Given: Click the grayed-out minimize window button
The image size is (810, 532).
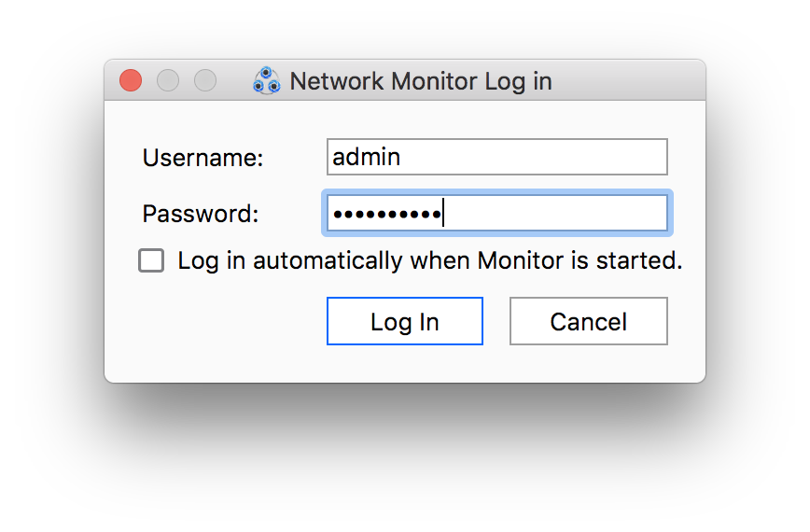Looking at the screenshot, I should pos(168,81).
